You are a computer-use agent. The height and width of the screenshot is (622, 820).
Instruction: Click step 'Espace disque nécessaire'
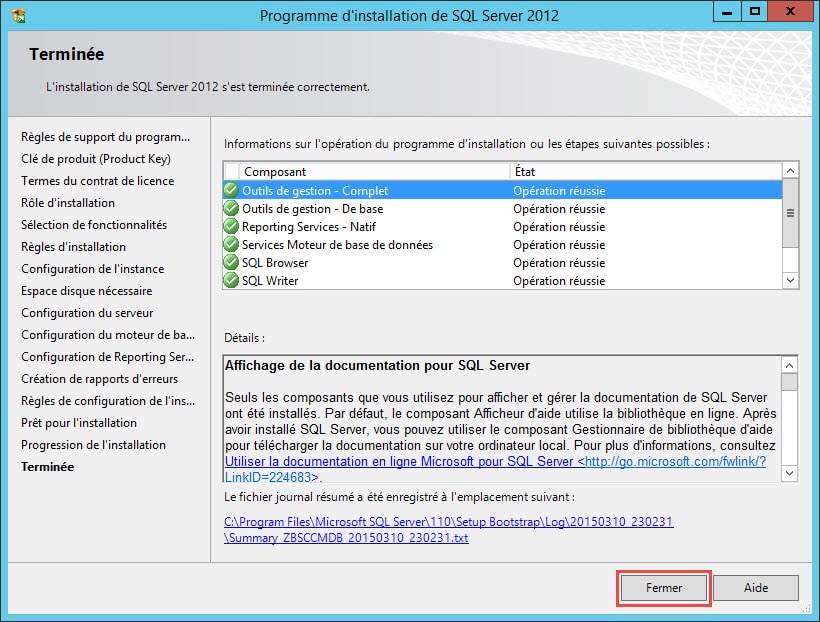[x=87, y=291]
